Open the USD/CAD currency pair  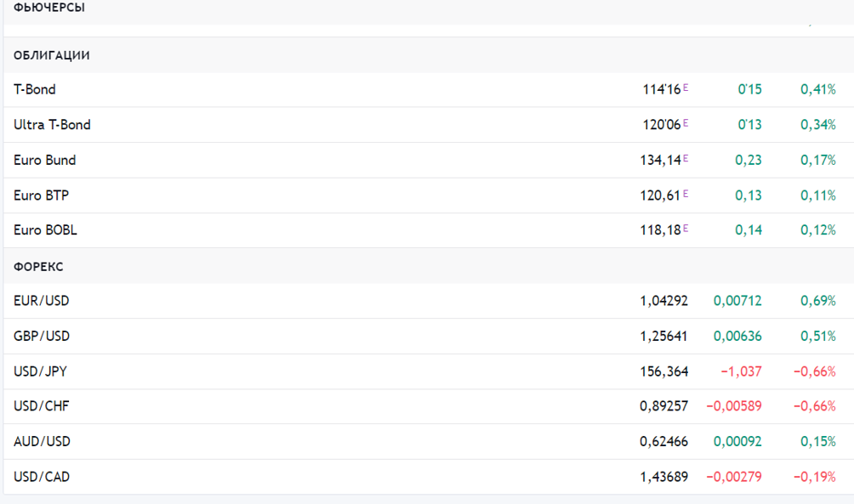pyautogui.click(x=42, y=477)
